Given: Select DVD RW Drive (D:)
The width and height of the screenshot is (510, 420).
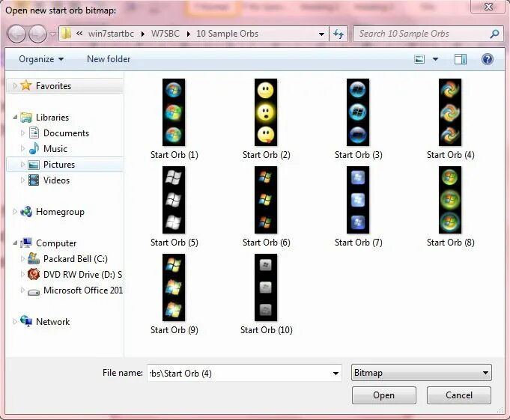Looking at the screenshot, I should (x=82, y=275).
